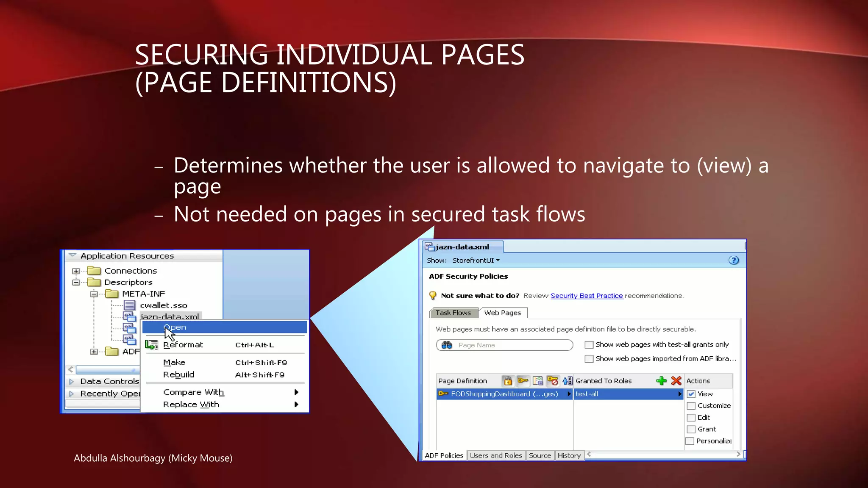Screen dimensions: 868x488
Task: Click the key icon in the Page Definition header
Action: tap(523, 380)
